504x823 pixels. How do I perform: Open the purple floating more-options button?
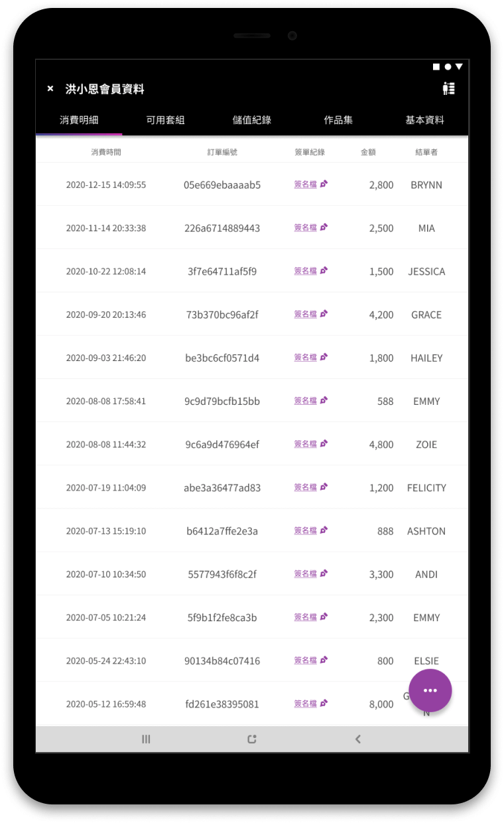(x=430, y=690)
